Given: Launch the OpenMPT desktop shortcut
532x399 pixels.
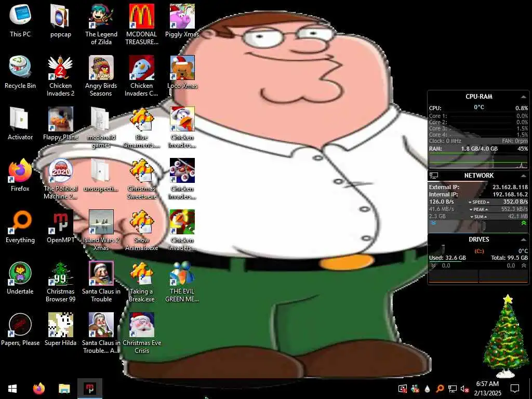Looking at the screenshot, I should click(x=60, y=227).
